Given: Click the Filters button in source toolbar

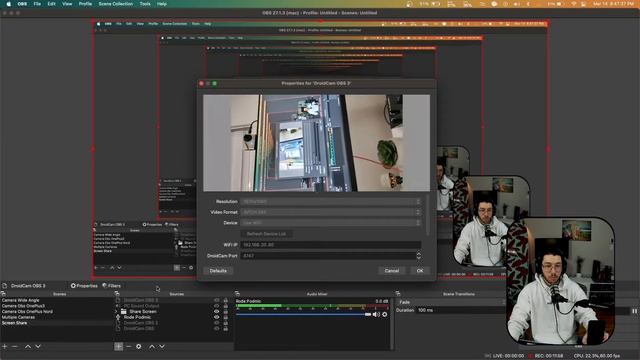Looking at the screenshot, I should click(x=111, y=286).
